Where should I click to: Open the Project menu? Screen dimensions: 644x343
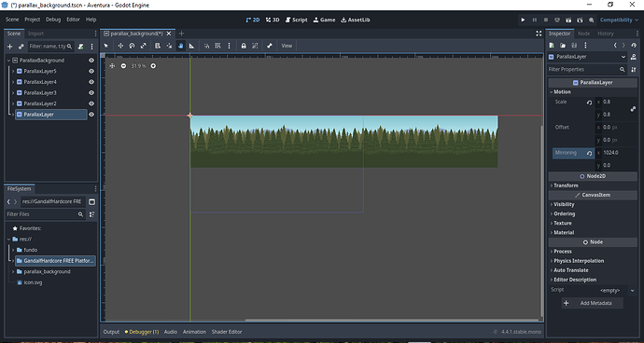(32, 20)
